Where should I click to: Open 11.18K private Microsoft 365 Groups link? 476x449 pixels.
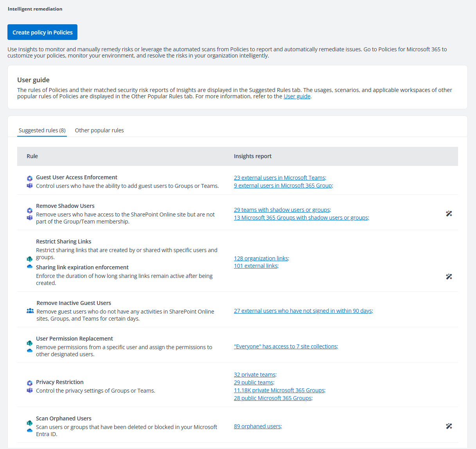(279, 390)
